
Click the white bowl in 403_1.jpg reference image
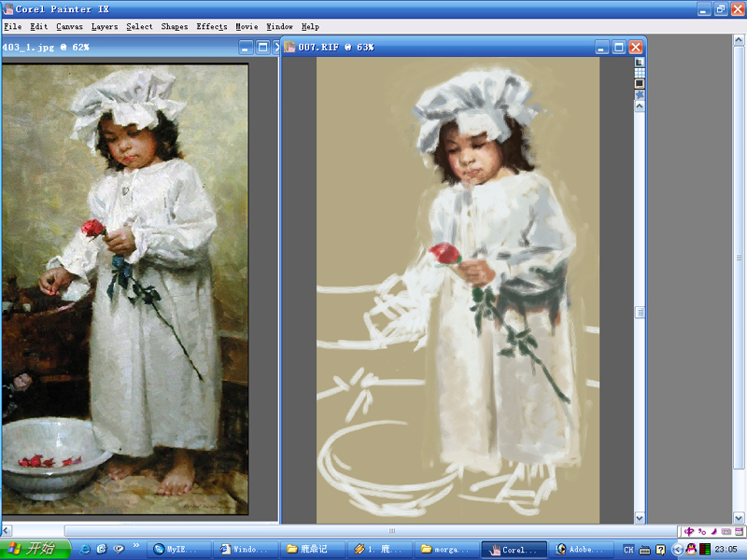click(53, 456)
